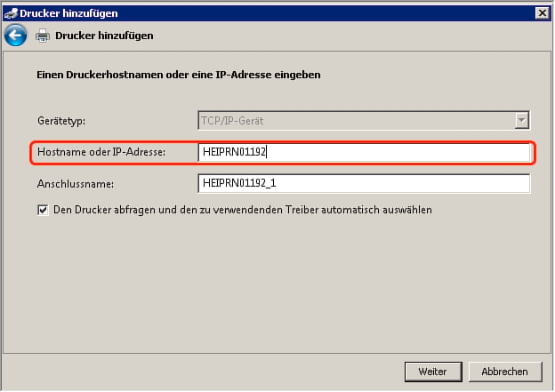This screenshot has height=392, width=555.
Task: Click the Anschlussname label
Action: [x=76, y=183]
